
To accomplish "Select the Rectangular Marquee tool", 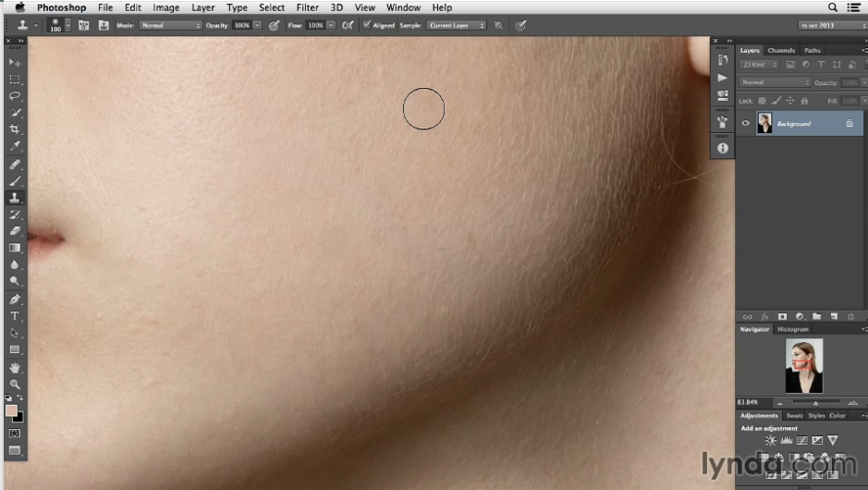I will coord(15,80).
